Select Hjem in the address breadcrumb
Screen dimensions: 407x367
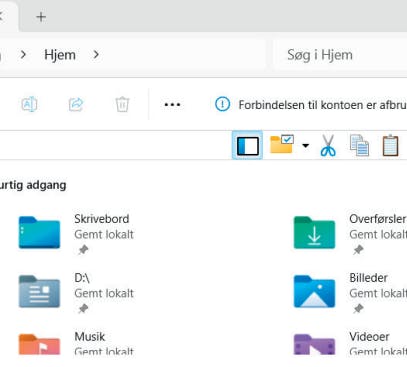[x=60, y=55]
